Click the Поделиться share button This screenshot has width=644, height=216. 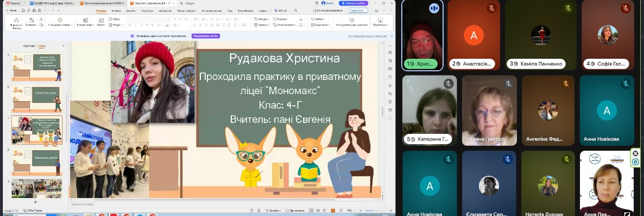(x=358, y=10)
